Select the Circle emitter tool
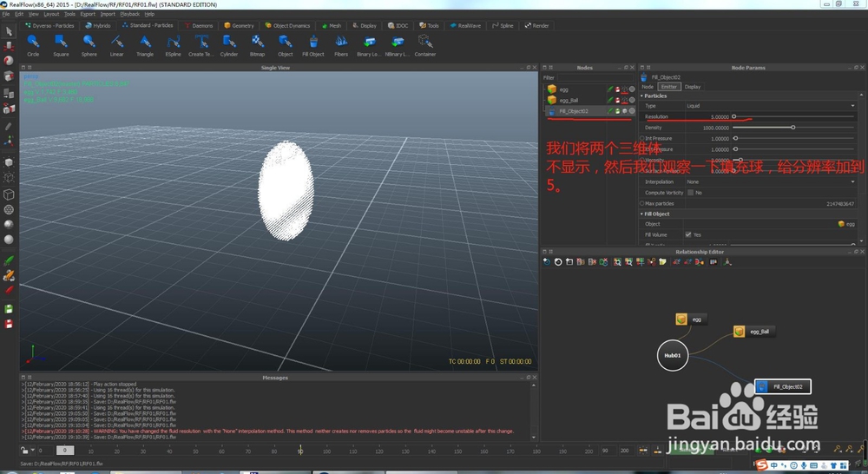 [x=33, y=45]
